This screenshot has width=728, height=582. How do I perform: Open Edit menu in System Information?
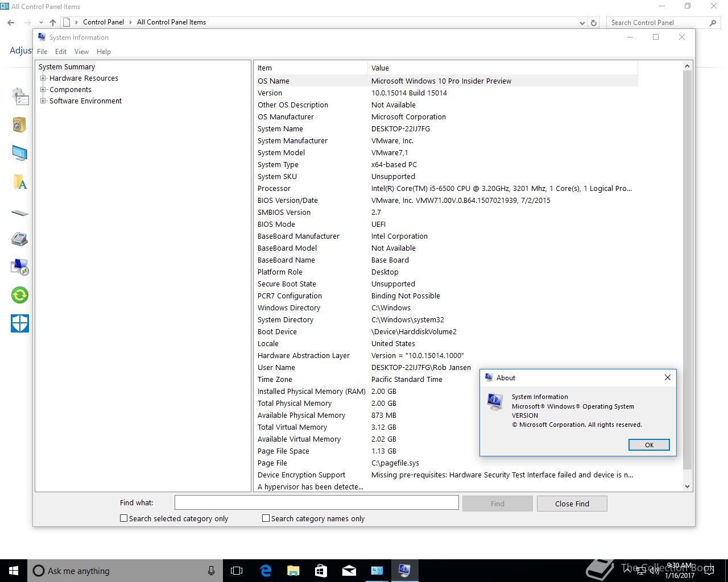tap(61, 52)
